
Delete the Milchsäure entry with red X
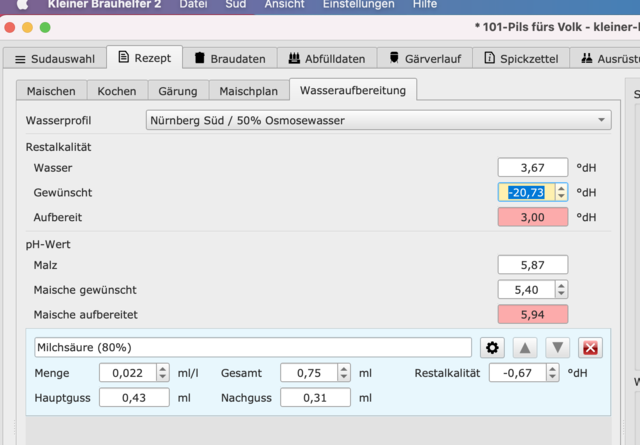[590, 348]
